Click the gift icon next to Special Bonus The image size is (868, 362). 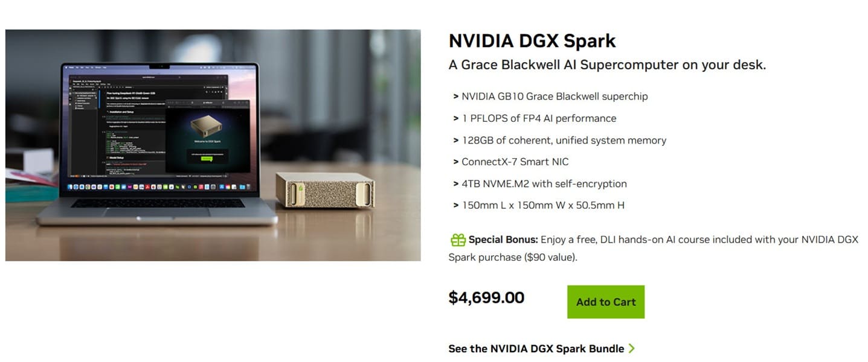[457, 240]
